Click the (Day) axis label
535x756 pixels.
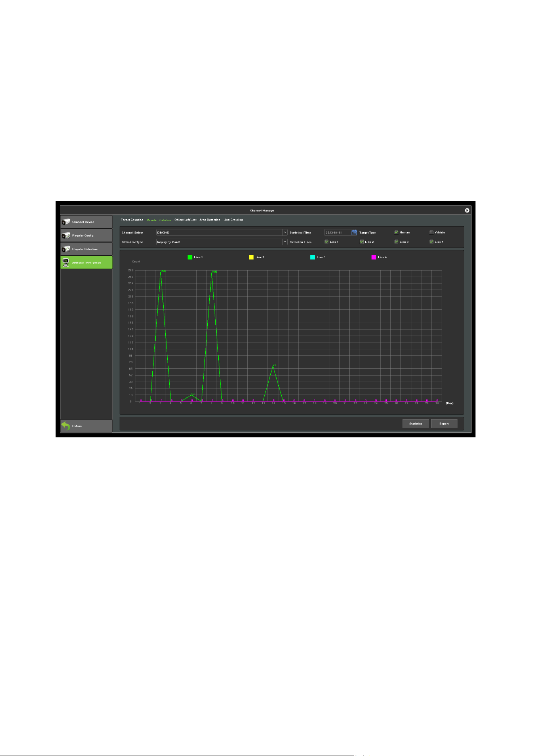point(449,403)
